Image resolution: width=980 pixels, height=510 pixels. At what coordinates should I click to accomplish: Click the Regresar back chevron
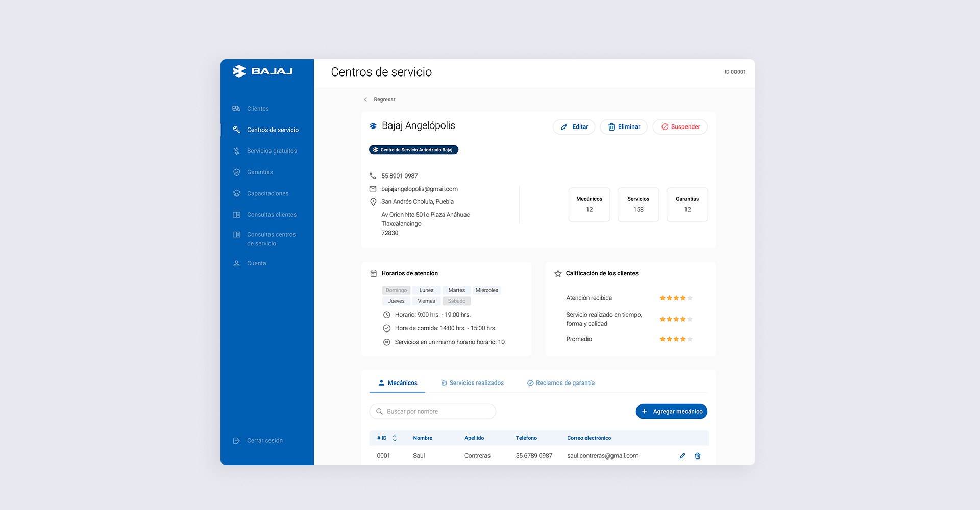[365, 100]
